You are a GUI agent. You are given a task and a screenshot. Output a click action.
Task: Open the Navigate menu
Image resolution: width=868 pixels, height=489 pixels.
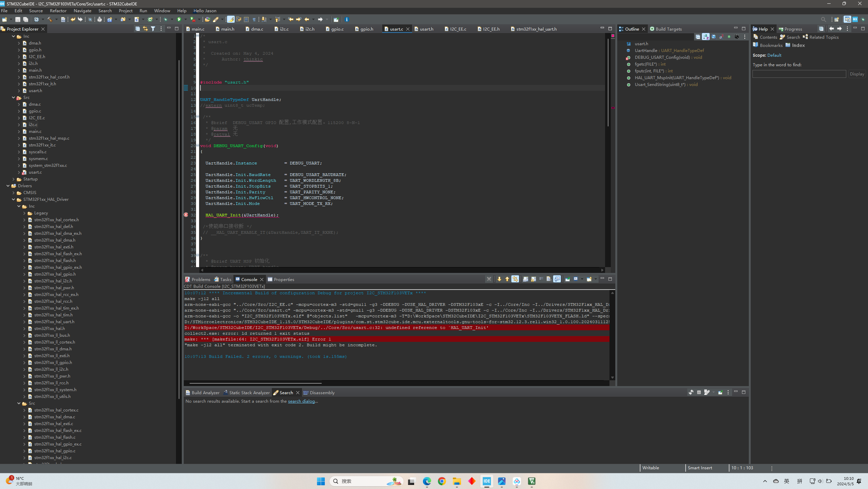point(82,11)
